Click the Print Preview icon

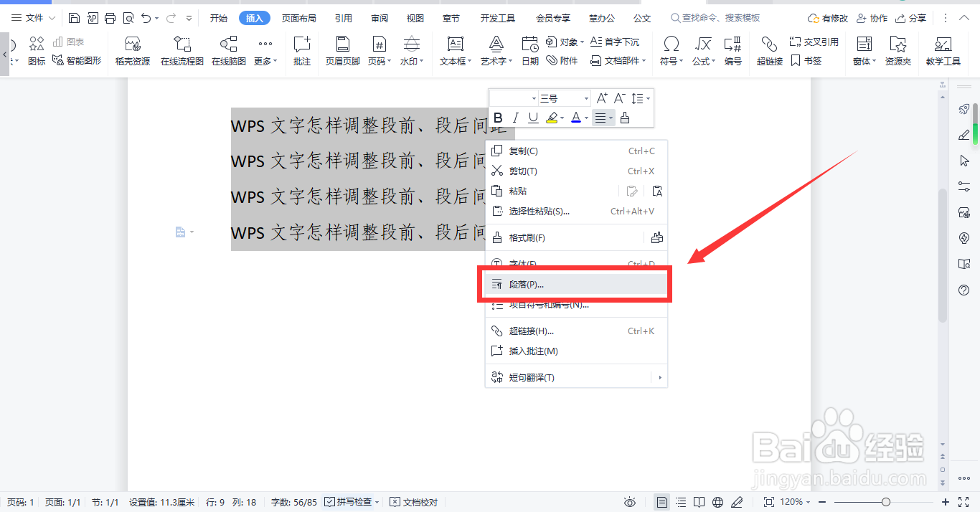pos(128,18)
